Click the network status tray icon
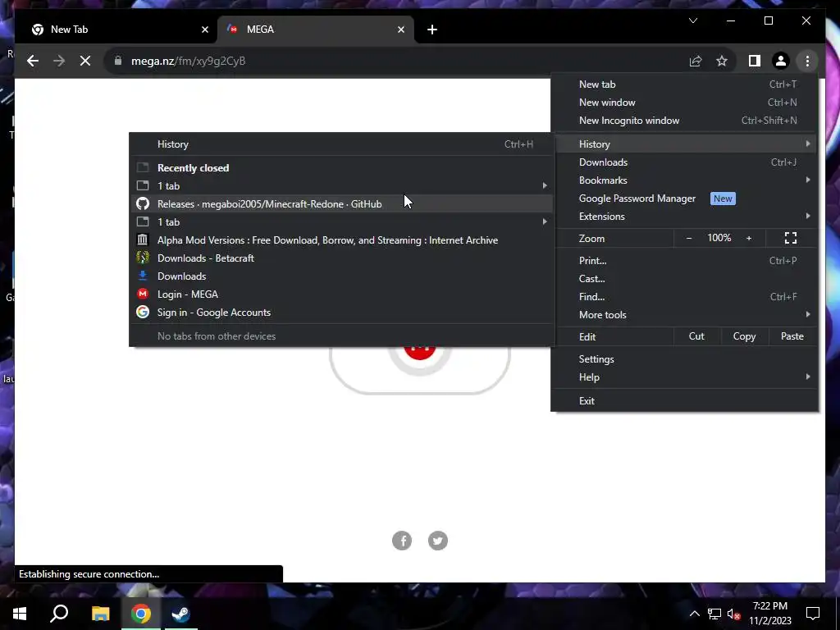This screenshot has height=630, width=840. [x=714, y=614]
